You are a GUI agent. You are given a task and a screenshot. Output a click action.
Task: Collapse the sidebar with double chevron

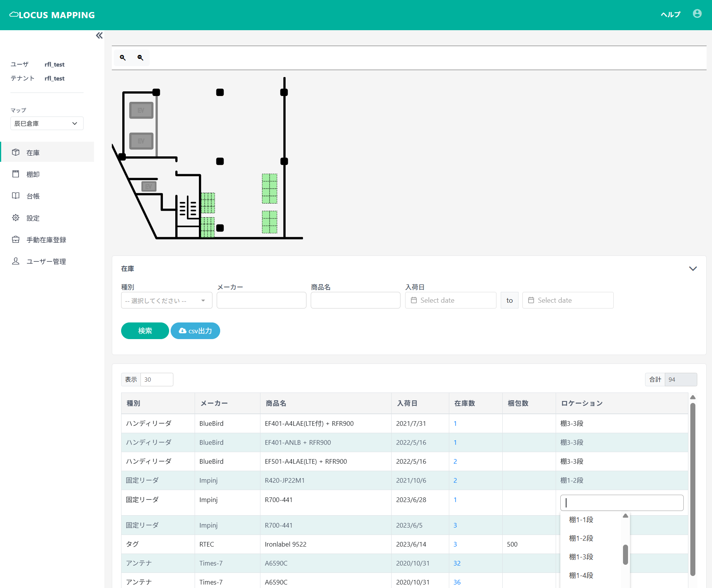coord(99,36)
